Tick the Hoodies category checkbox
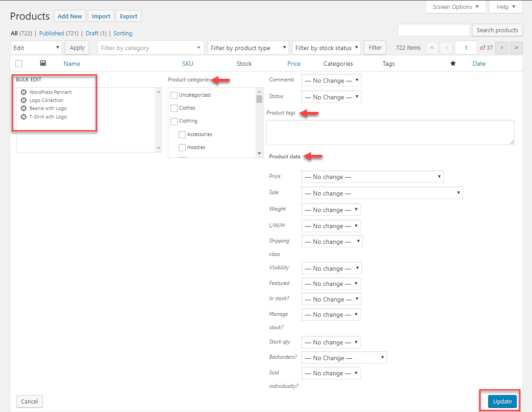 [182, 148]
